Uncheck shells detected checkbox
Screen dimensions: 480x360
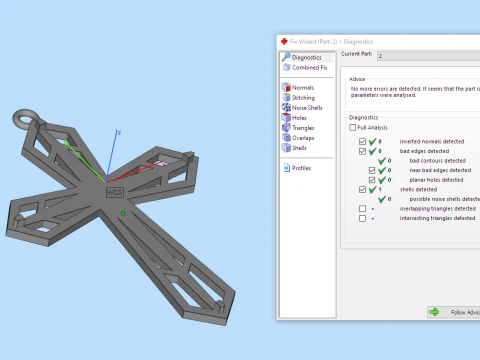(362, 189)
